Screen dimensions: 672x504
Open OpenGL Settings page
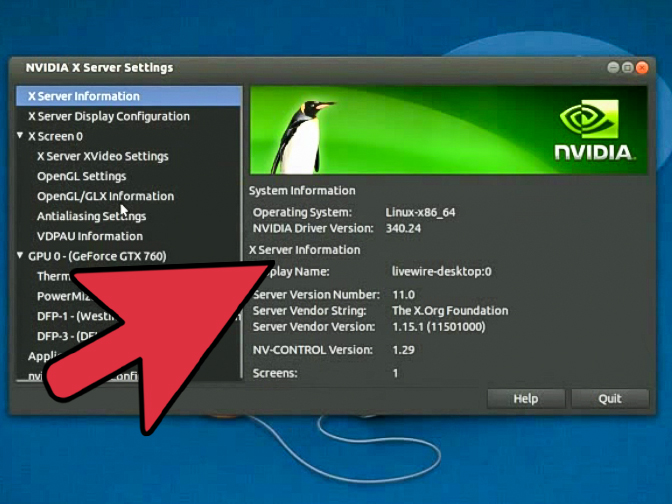pyautogui.click(x=81, y=176)
